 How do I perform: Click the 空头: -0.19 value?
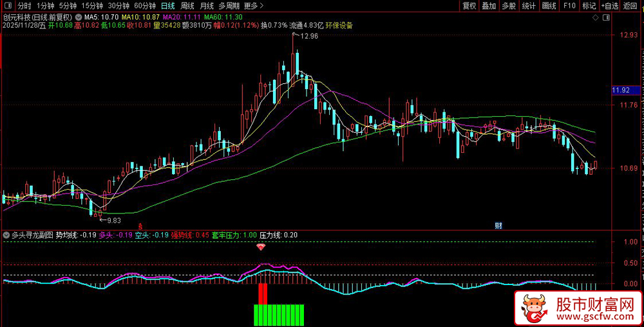pos(152,235)
